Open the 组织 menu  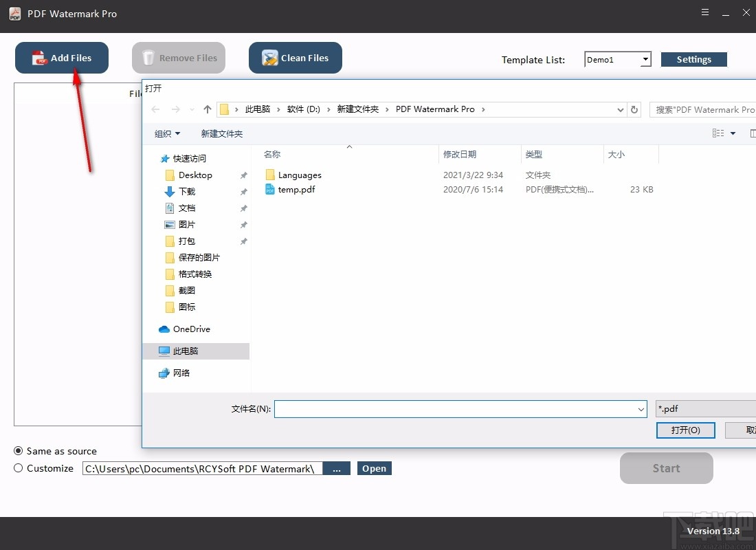point(167,133)
